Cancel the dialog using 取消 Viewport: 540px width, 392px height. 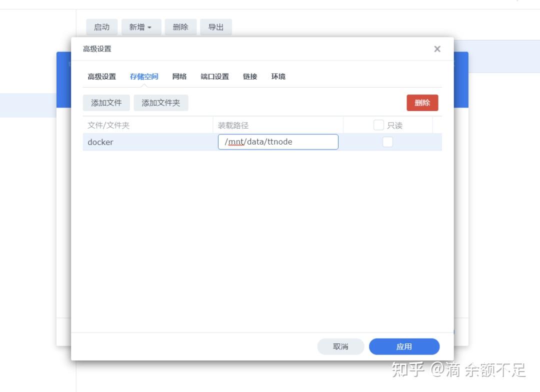(x=340, y=346)
